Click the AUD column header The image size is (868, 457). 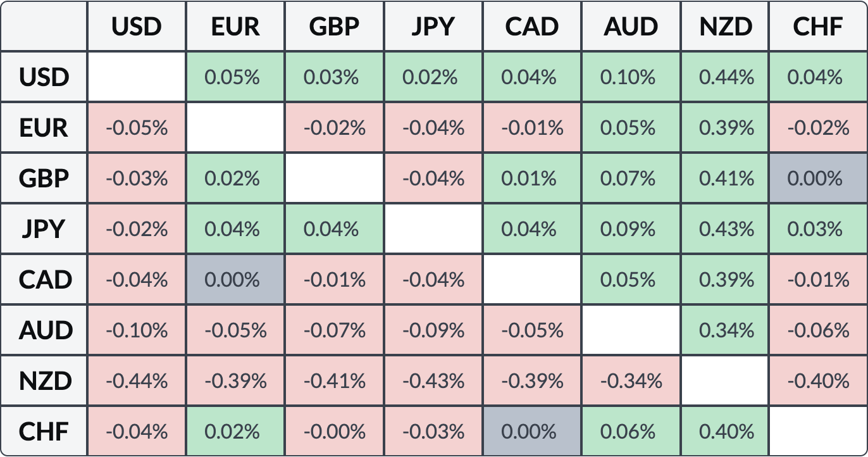click(x=631, y=27)
